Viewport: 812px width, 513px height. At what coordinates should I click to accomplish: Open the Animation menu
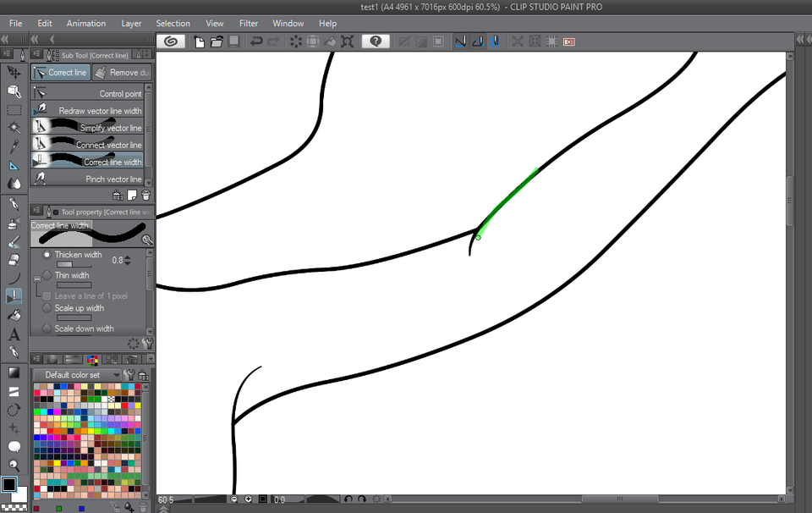pos(86,23)
